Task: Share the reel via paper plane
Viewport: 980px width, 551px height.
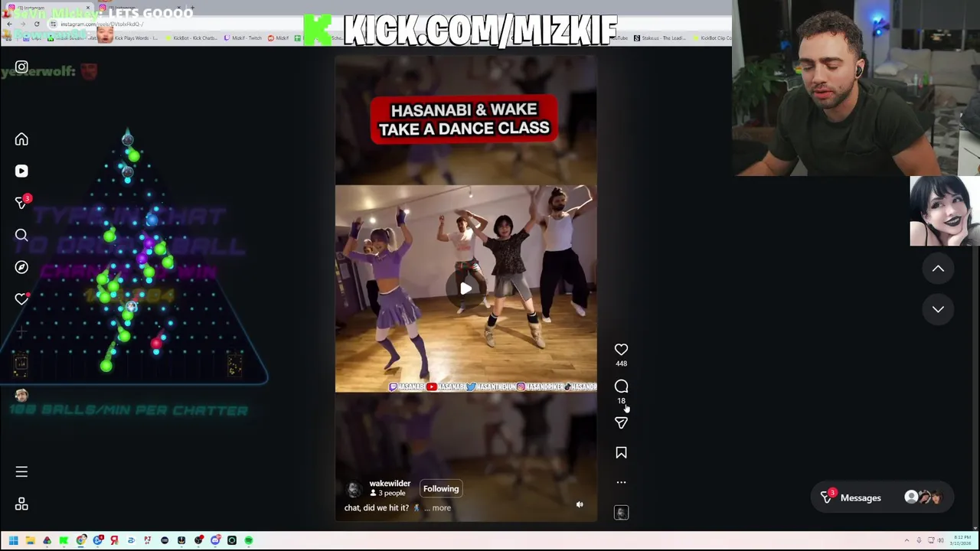Action: click(x=621, y=422)
